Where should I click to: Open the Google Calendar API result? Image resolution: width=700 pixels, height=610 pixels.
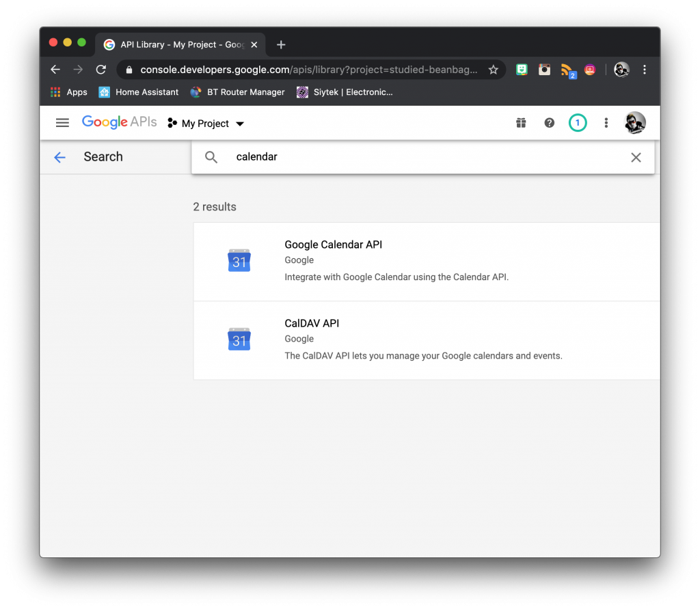(x=427, y=262)
